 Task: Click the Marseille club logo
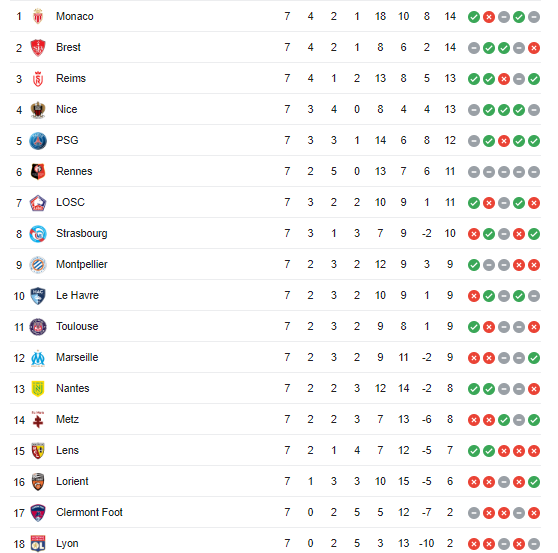(38, 358)
